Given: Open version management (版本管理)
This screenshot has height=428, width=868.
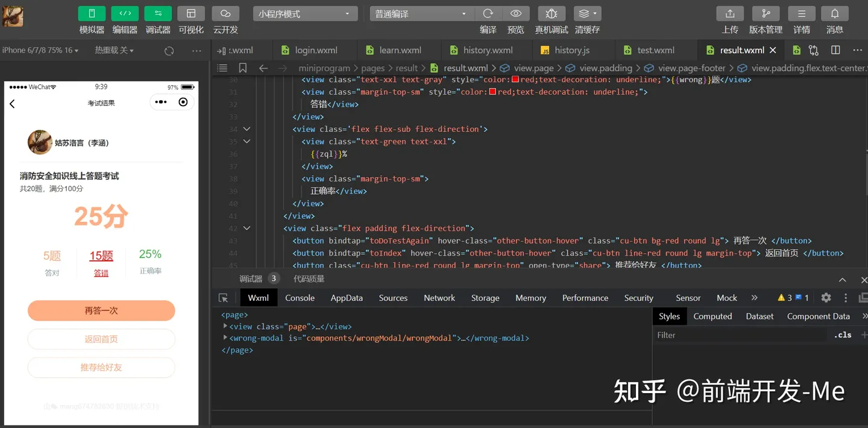Looking at the screenshot, I should pyautogui.click(x=766, y=14).
